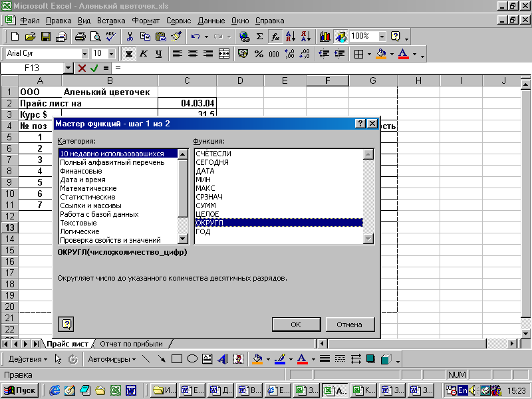Image resolution: width=532 pixels, height=399 pixels.
Task: Run spell check from toolbar
Action: (x=110, y=37)
